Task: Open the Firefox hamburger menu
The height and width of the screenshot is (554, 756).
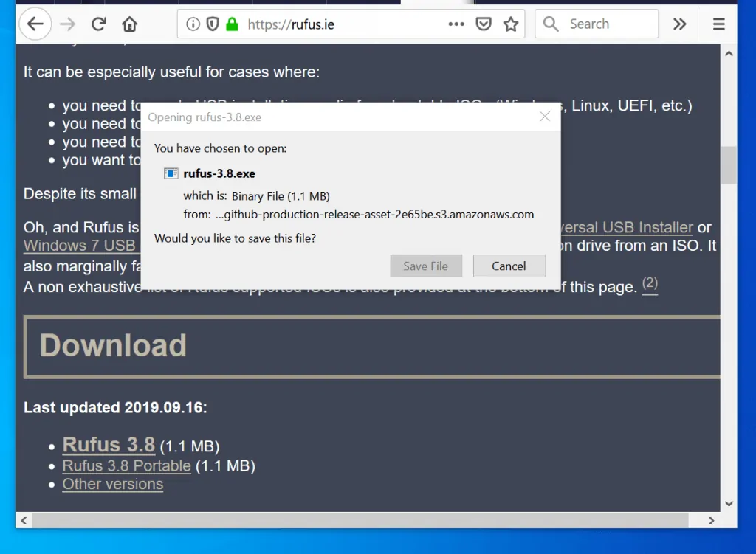Action: (x=718, y=23)
